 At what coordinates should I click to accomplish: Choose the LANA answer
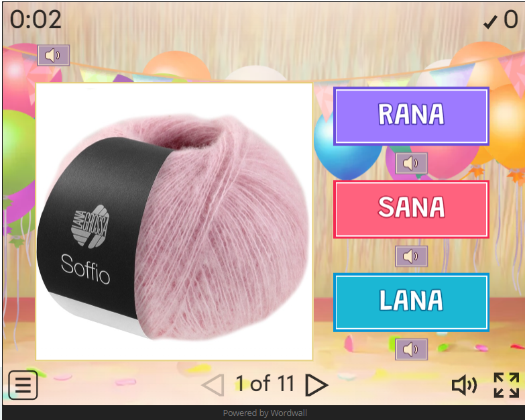(411, 302)
